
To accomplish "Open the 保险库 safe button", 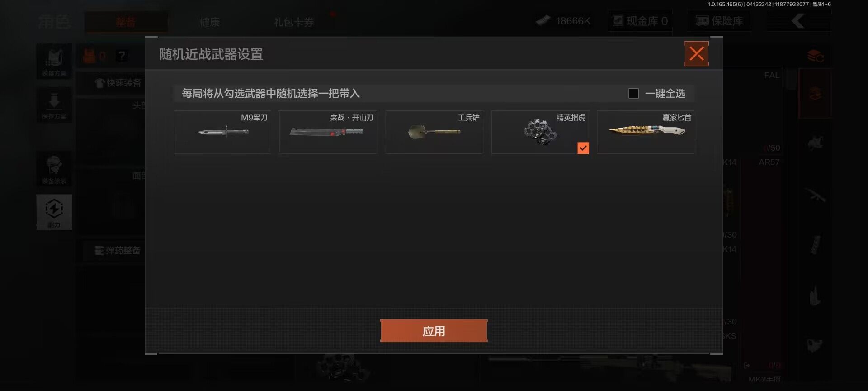I will click(719, 21).
